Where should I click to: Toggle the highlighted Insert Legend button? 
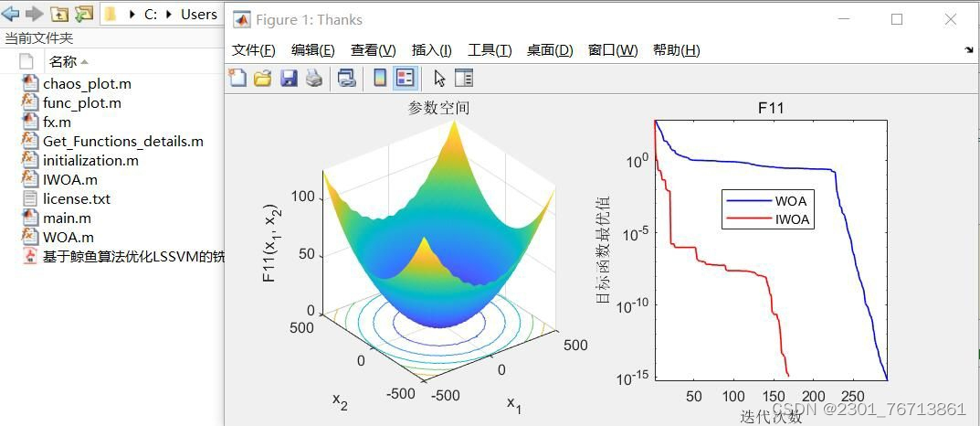click(406, 78)
